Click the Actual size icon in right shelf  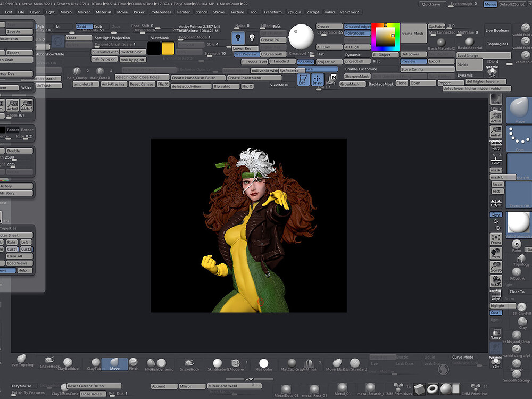click(x=496, y=118)
